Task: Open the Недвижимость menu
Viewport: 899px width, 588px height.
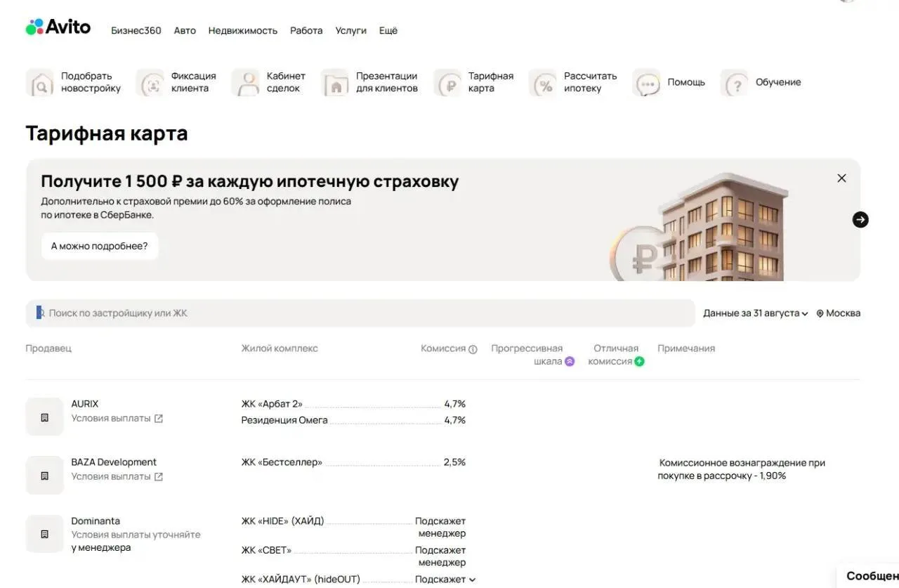Action: click(x=243, y=30)
